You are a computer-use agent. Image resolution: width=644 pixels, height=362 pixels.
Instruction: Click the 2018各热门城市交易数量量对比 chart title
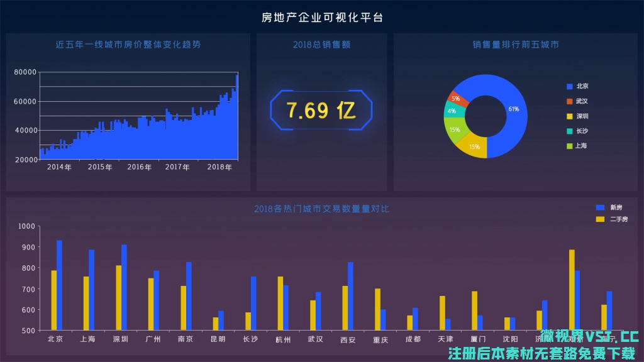click(x=321, y=209)
